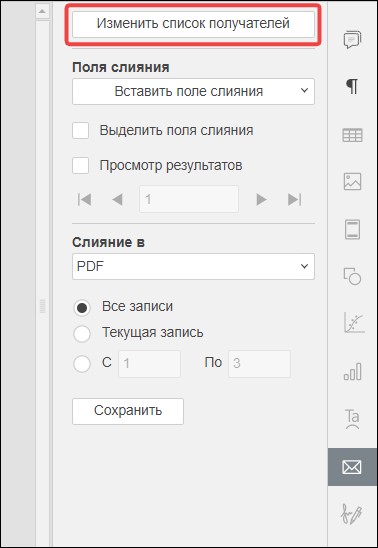
Task: Enable Просмотр результатов checkbox
Action: pyautogui.click(x=80, y=165)
